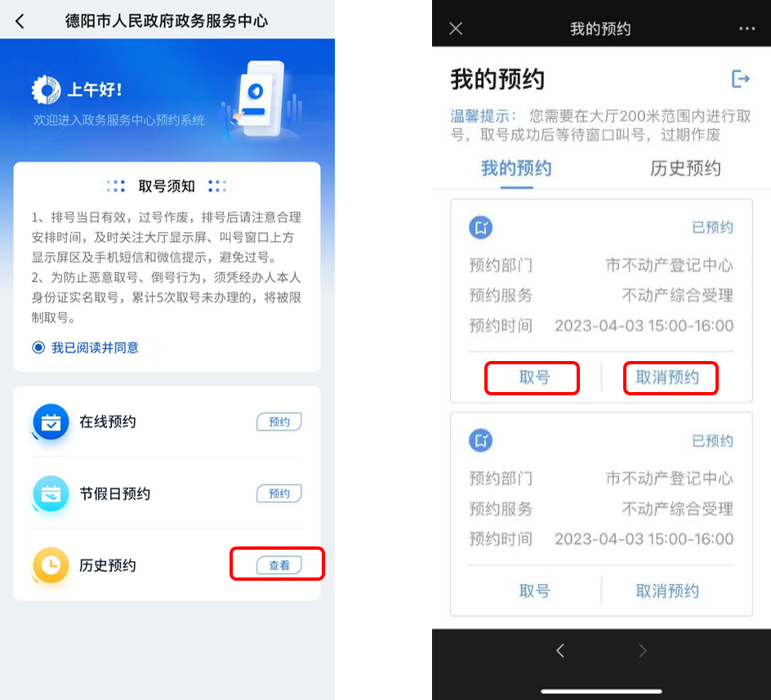Click 预约 button for 在线预约
771x700 pixels.
279,421
